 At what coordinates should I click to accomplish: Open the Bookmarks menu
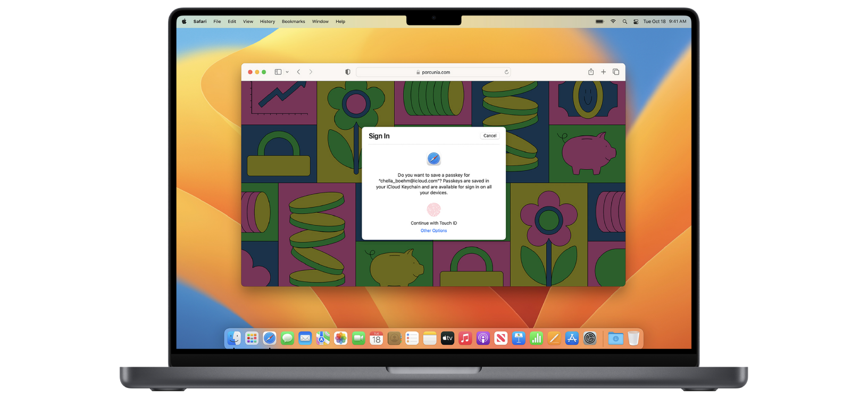[294, 22]
